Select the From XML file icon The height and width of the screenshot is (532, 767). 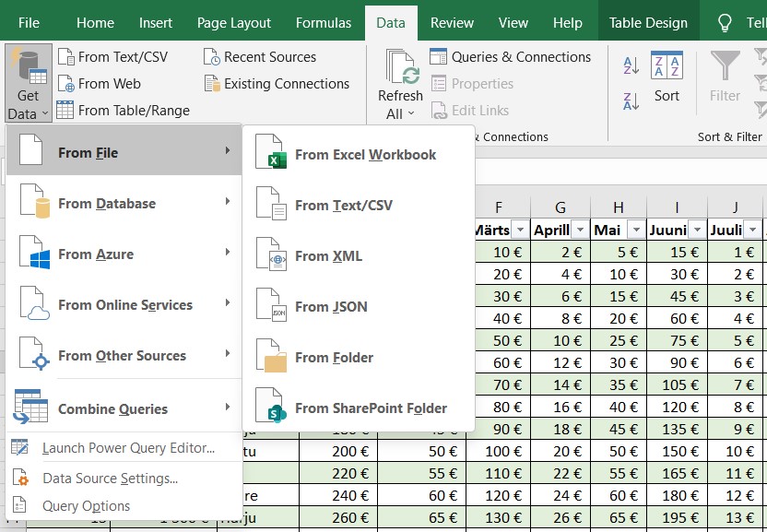(x=272, y=256)
